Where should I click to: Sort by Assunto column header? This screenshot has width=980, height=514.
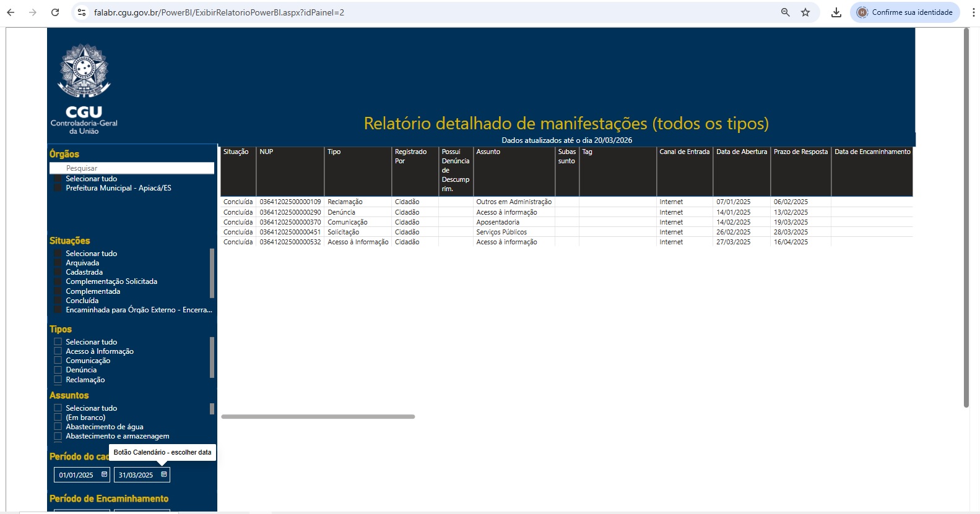pos(514,171)
